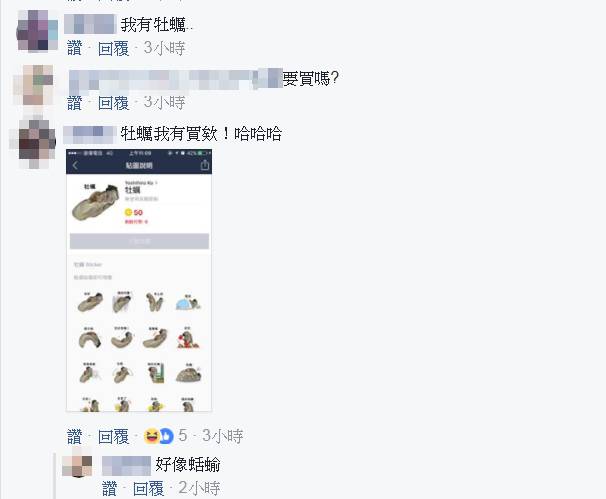The height and width of the screenshot is (499, 606).
Task: Open the blurred name before '好像蛞蝓'
Action: pos(126,465)
